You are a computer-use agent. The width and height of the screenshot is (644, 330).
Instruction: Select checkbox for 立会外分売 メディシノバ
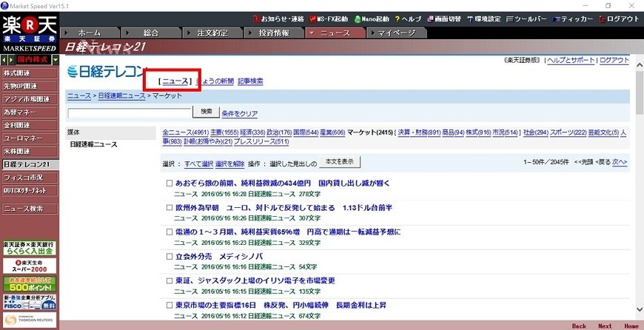click(x=169, y=257)
